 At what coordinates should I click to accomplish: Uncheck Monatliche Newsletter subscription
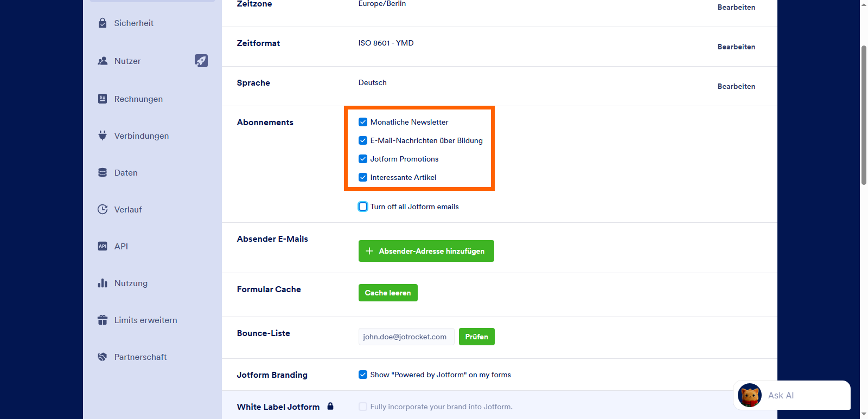point(363,122)
